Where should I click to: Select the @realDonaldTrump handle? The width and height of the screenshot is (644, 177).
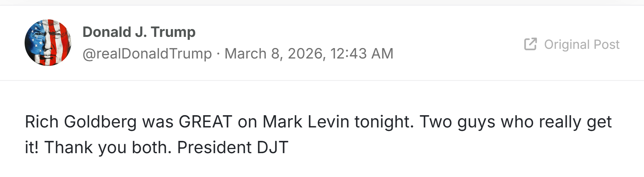coord(147,54)
